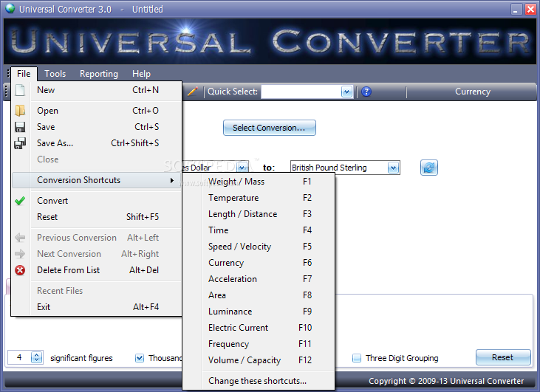Screen dimensions: 540x392
Task: Click the red Delete From List icon
Action: tap(20, 270)
